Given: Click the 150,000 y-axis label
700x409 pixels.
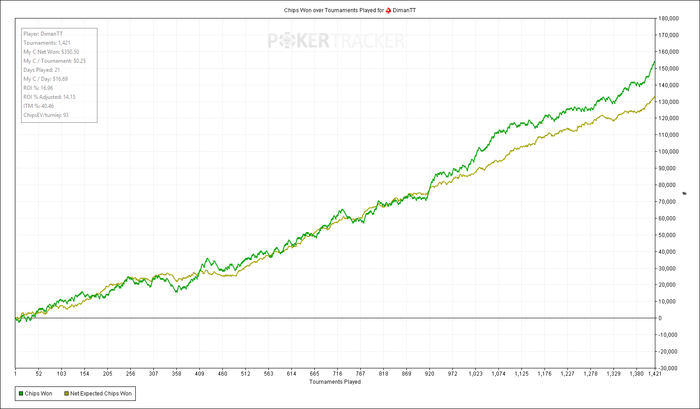Looking at the screenshot, I should [x=668, y=68].
